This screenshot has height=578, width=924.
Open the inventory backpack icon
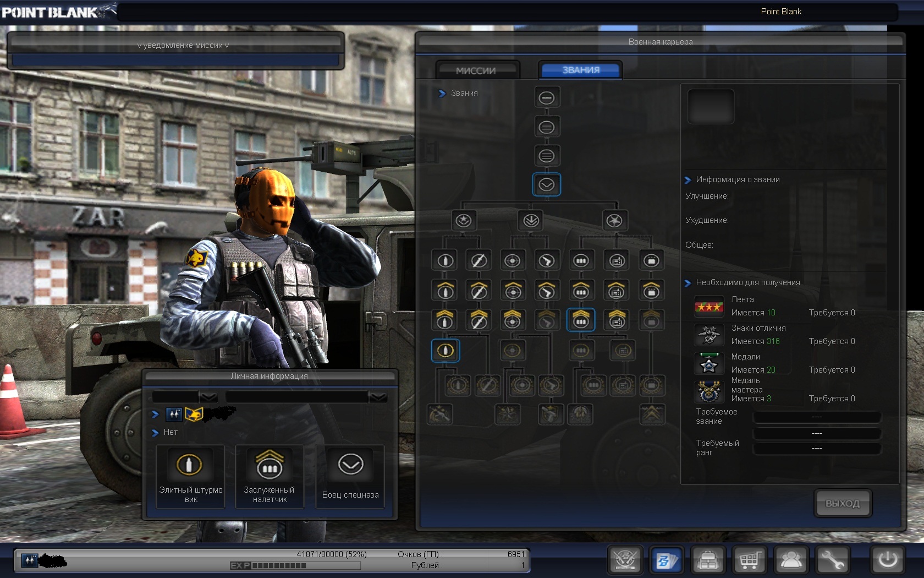click(708, 560)
